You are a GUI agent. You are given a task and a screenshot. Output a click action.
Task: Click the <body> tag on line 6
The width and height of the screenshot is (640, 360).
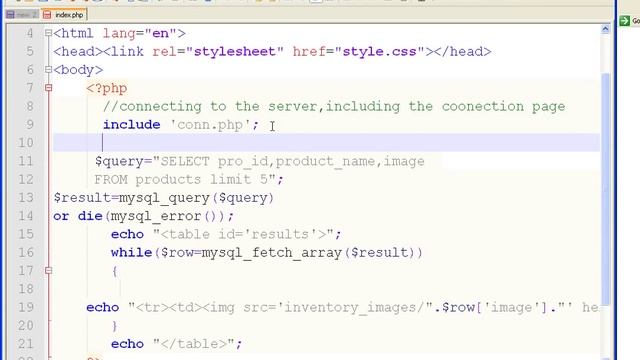click(x=78, y=70)
